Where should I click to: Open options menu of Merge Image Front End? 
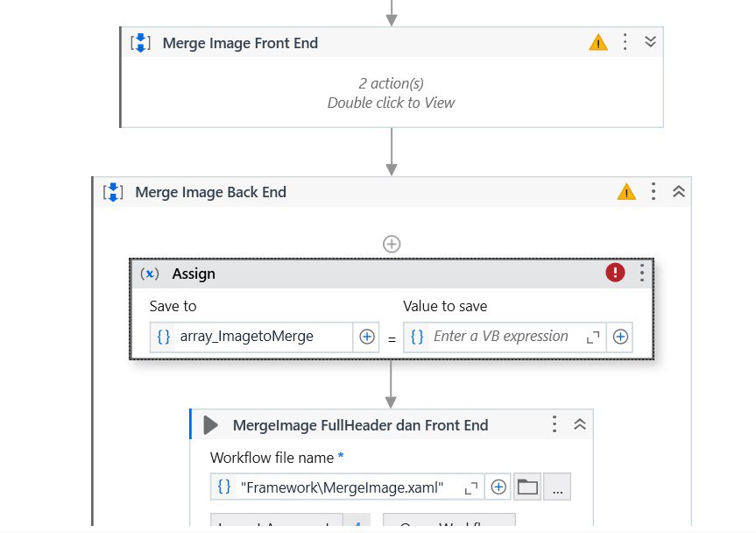[625, 42]
